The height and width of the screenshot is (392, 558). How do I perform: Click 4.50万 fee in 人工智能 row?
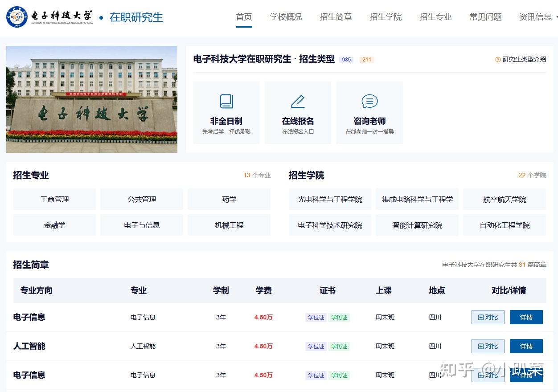(263, 346)
